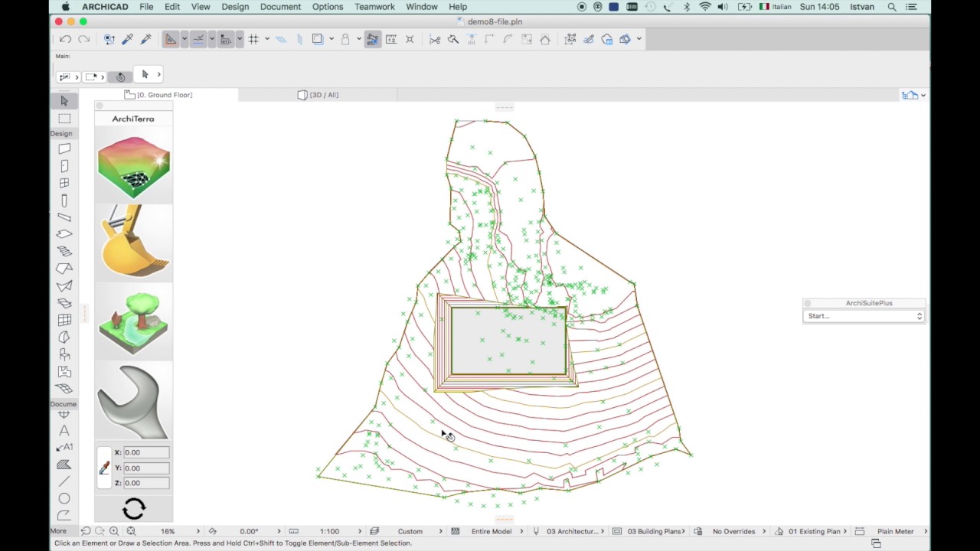The height and width of the screenshot is (551, 980).
Task: Select the Column tool in the toolbox
Action: point(64,201)
